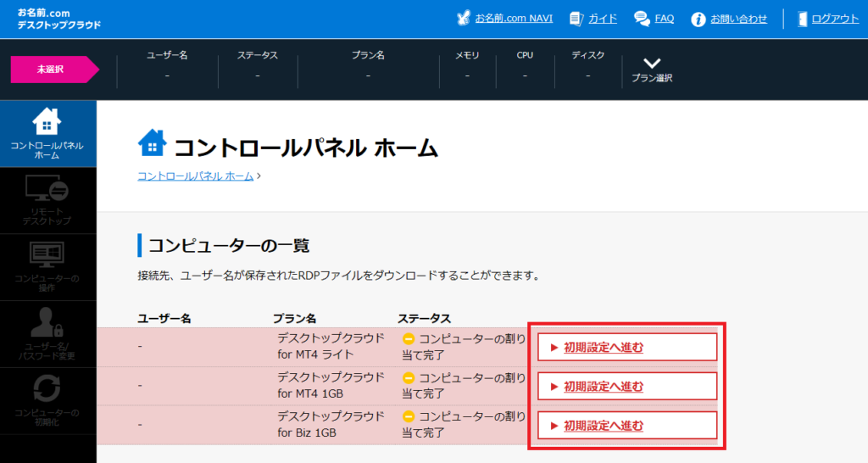868x463 pixels.
Task: Open ユーザー名/パスワード変更 sidebar icon
Action: pos(47,323)
